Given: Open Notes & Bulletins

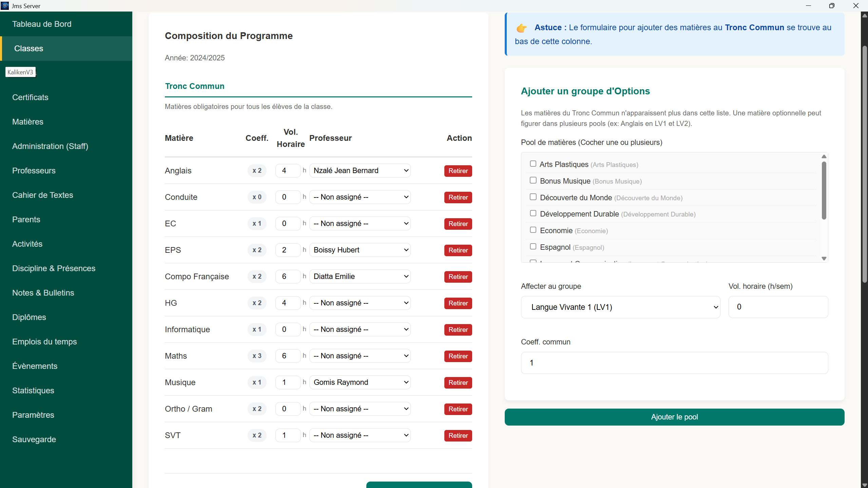Looking at the screenshot, I should (43, 293).
